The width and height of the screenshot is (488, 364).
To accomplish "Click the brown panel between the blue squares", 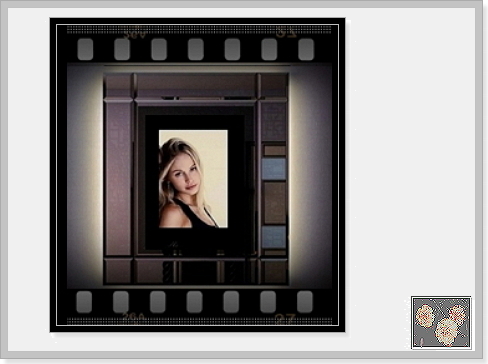I will pyautogui.click(x=275, y=203).
